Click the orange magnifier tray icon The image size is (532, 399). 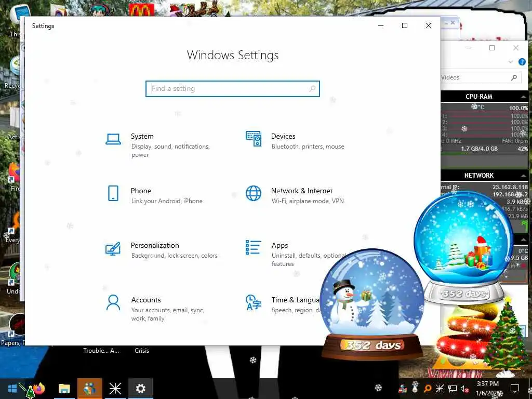pyautogui.click(x=428, y=388)
